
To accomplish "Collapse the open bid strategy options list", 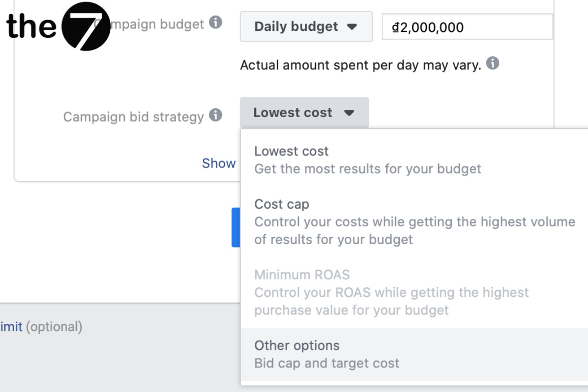I will coord(304,112).
